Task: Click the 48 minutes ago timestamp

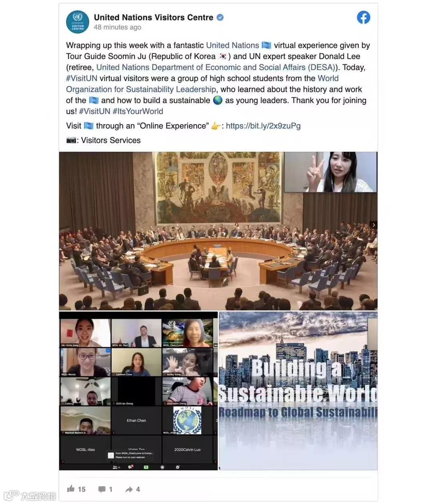Action: coord(118,27)
